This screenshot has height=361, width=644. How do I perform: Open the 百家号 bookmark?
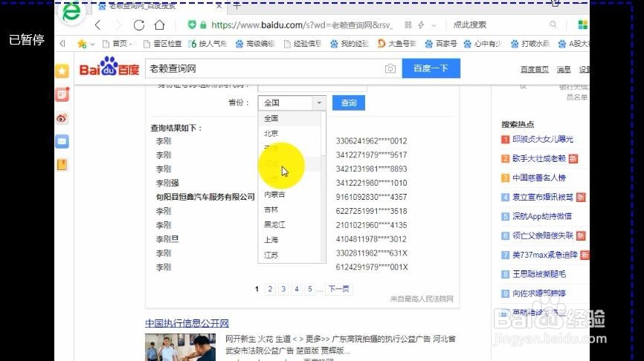[x=441, y=44]
